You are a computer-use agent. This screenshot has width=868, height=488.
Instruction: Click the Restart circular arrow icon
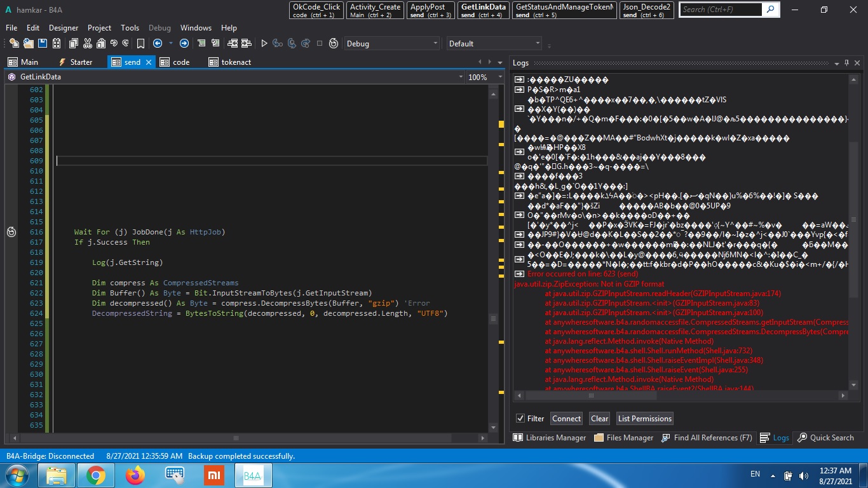point(334,43)
